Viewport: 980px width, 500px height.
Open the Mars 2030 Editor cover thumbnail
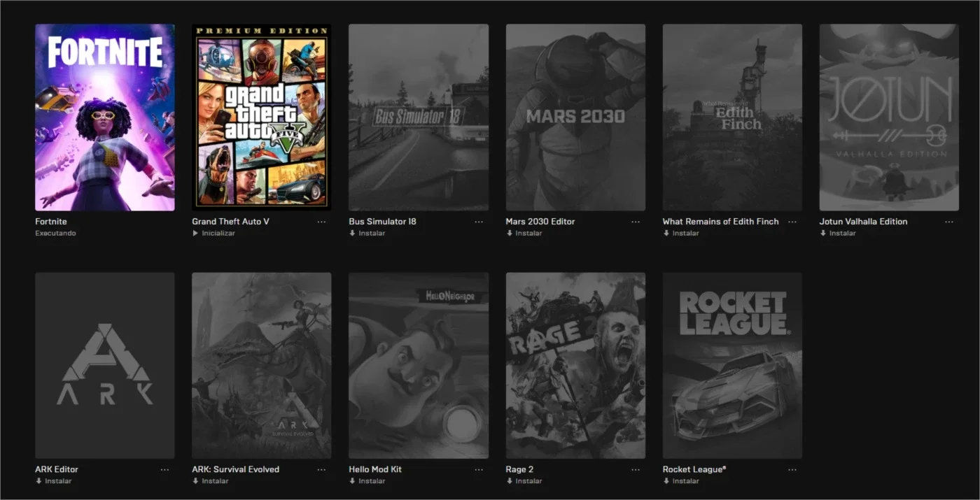575,117
